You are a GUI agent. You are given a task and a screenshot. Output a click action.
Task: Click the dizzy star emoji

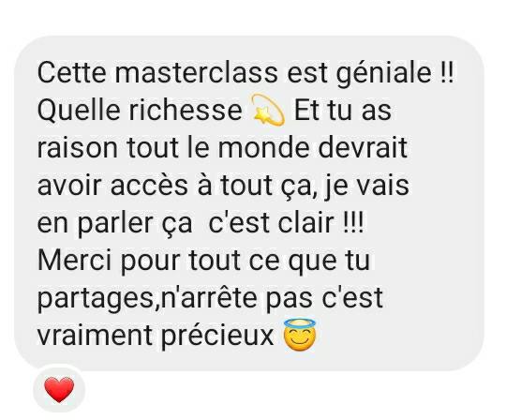pyautogui.click(x=268, y=110)
